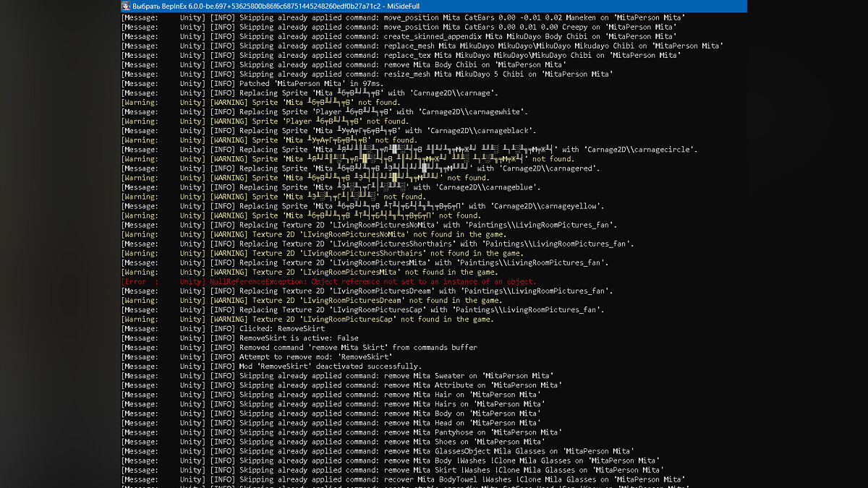Click the LIvingRoomPicturesNoMita not found warning
Screen dimensions: 868x488
(x=356, y=235)
